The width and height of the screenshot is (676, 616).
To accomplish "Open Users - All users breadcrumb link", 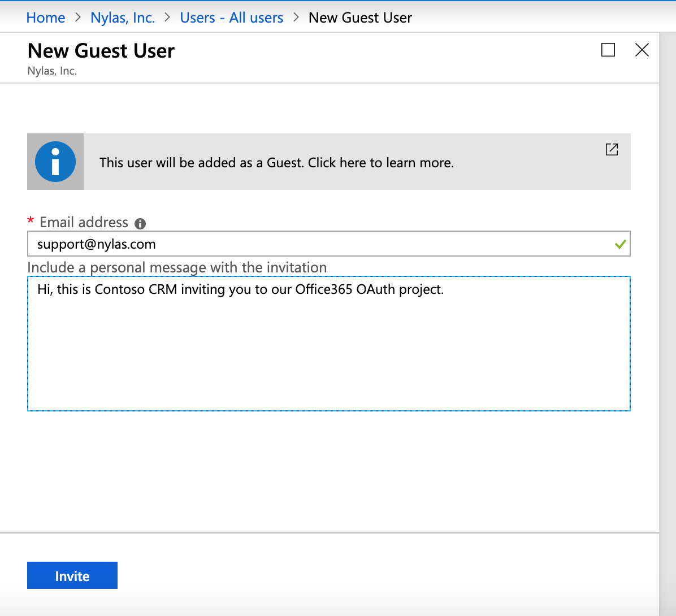I will (231, 18).
